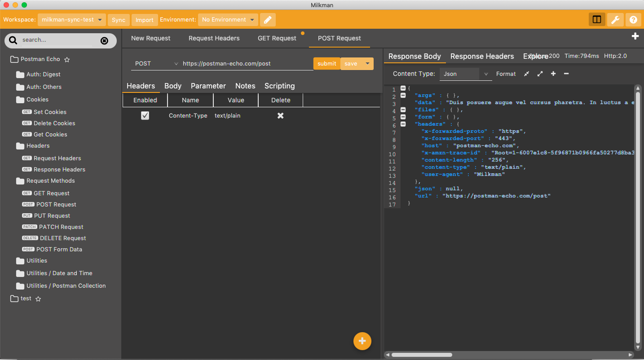Open the help question mark icon
644x360 pixels.
pyautogui.click(x=633, y=20)
